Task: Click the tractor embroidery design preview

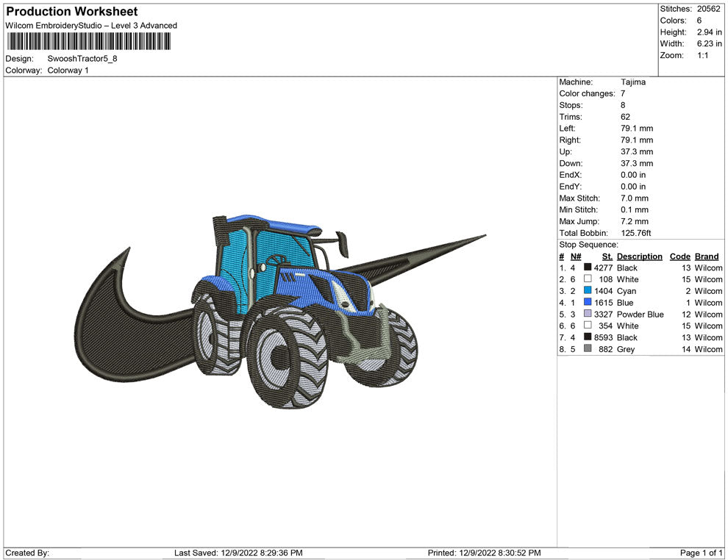Action: [x=280, y=312]
